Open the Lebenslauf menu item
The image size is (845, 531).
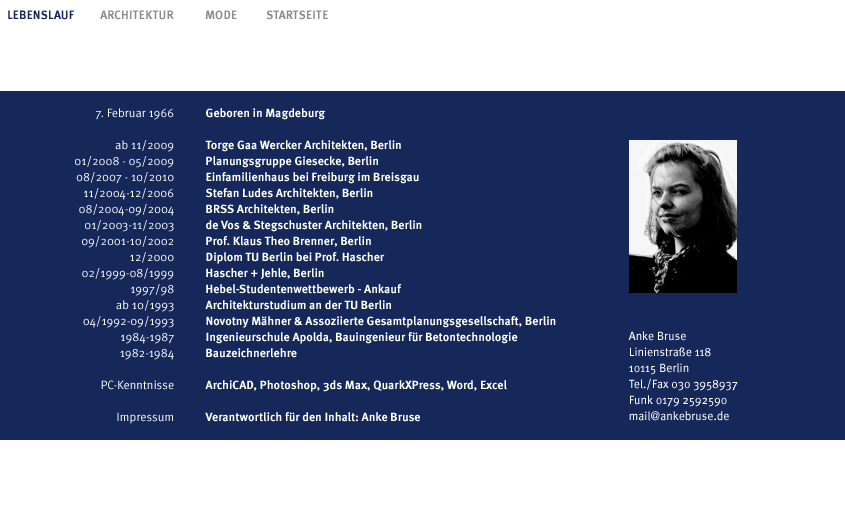[x=41, y=15]
